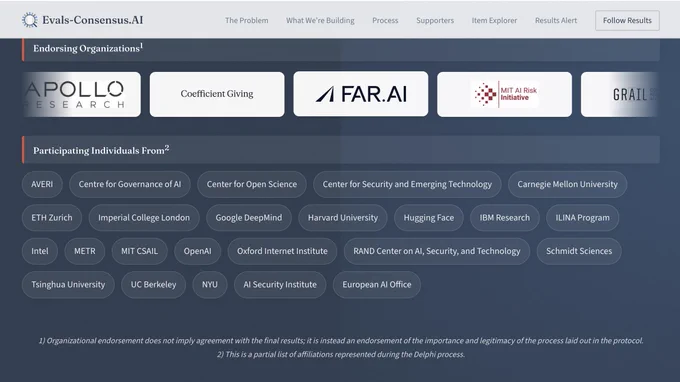Open Item Explorer from navigation
This screenshot has height=382, width=680.
coord(494,20)
